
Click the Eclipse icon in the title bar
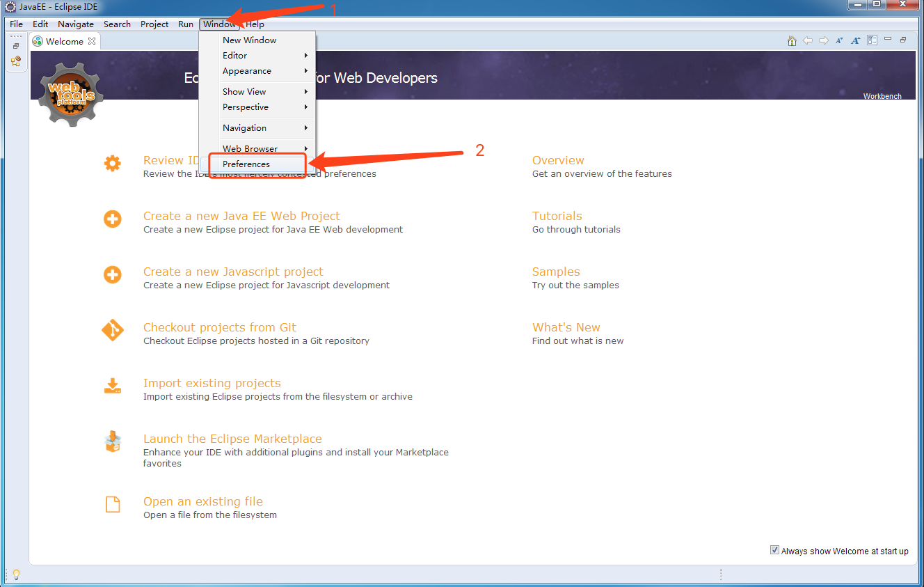10,7
